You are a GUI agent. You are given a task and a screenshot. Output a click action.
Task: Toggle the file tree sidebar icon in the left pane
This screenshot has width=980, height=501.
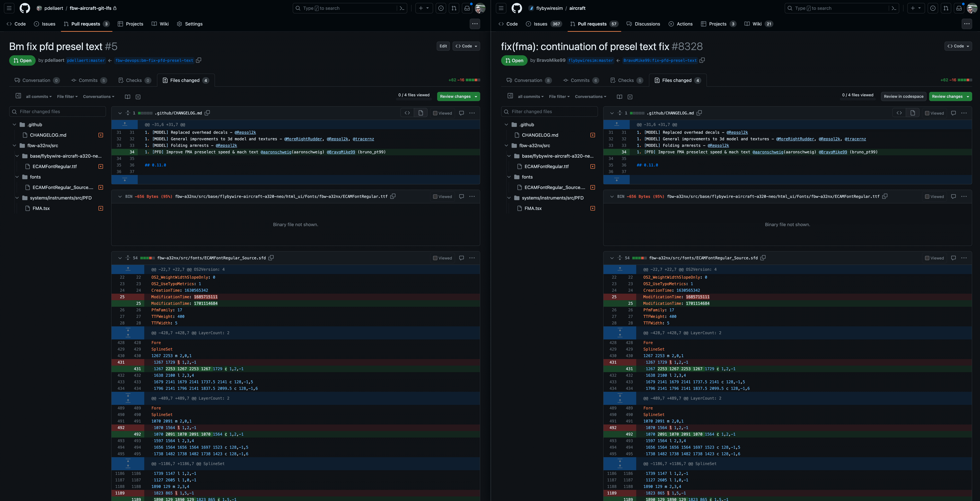coord(18,96)
